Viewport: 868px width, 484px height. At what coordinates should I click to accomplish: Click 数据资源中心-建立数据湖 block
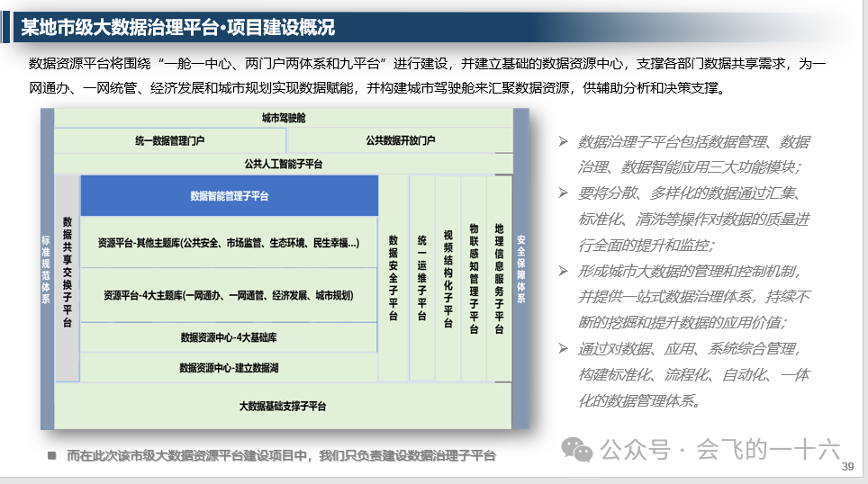[x=229, y=368]
